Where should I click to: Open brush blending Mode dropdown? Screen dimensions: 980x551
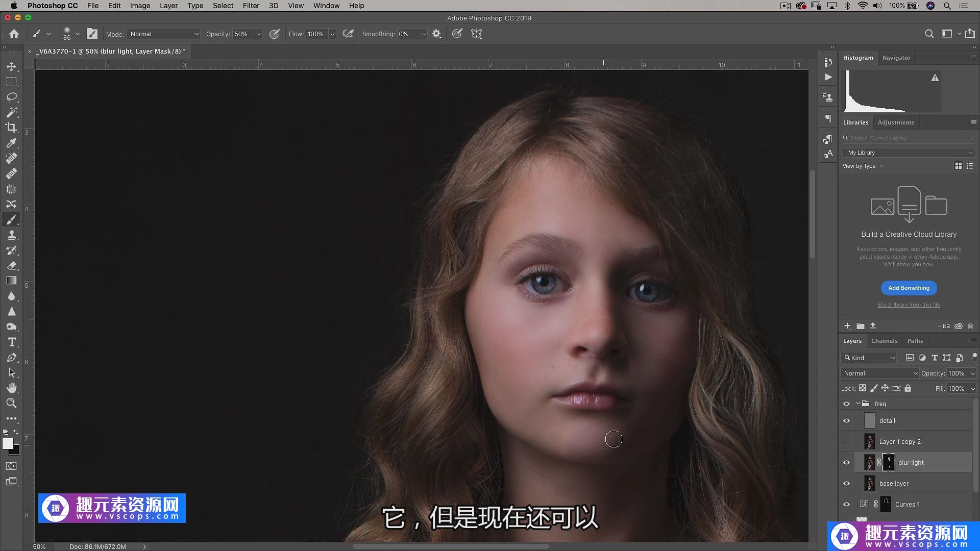[x=163, y=34]
